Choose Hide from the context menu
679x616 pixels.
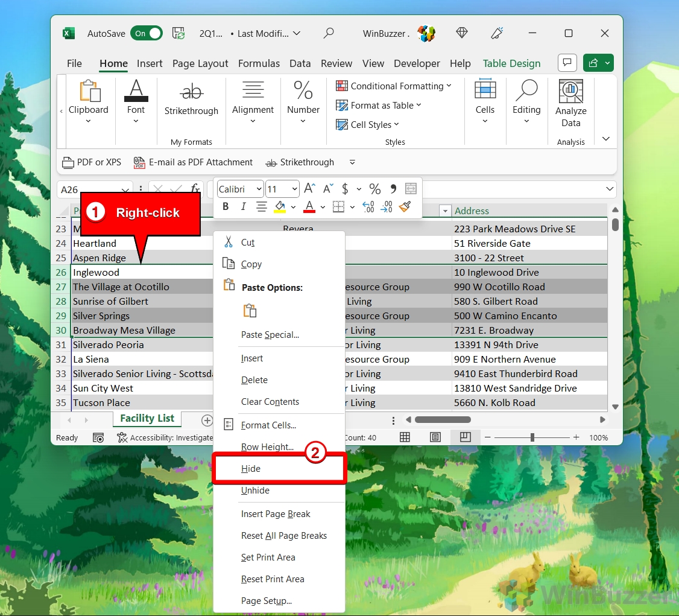251,469
